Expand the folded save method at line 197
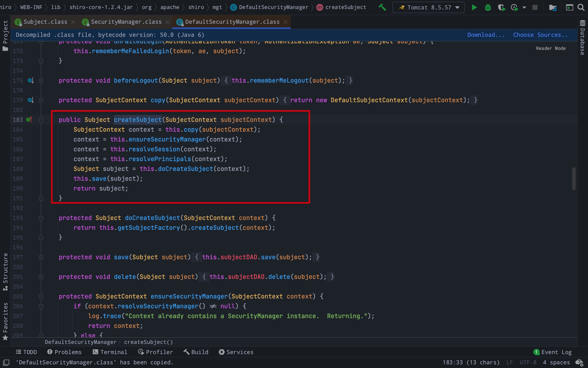 (x=41, y=257)
